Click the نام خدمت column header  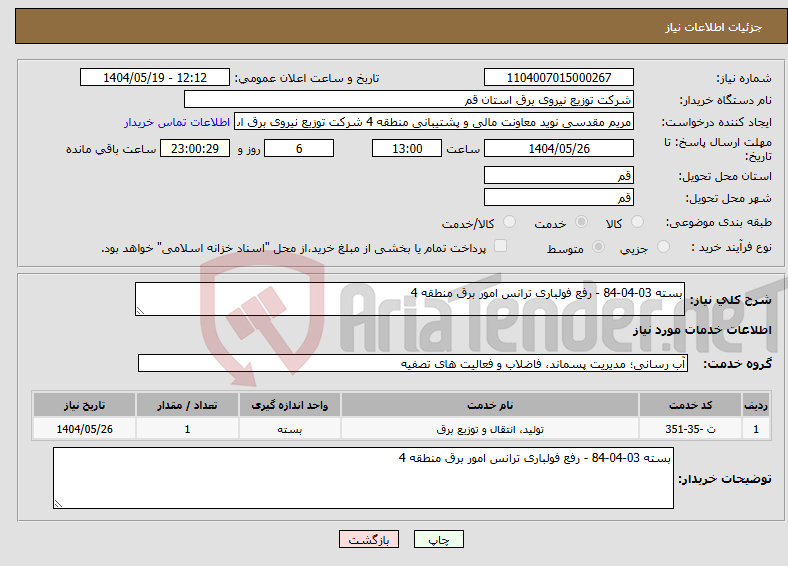[490, 405]
